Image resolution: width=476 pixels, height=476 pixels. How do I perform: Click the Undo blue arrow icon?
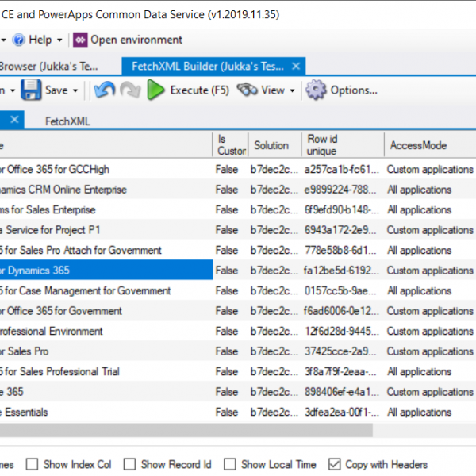105,90
